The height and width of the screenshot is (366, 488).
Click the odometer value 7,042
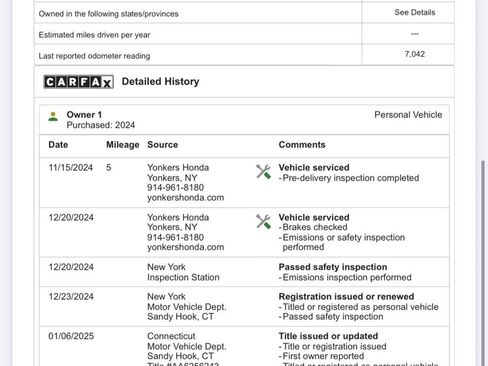coord(415,54)
